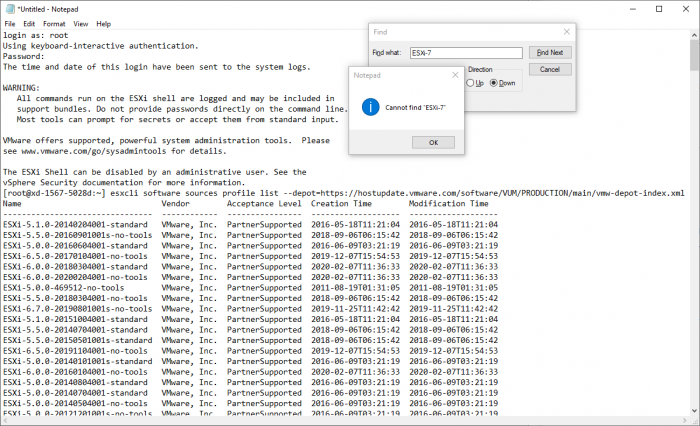700x426 pixels.
Task: Minimize the Notepad window
Action: click(x=633, y=9)
